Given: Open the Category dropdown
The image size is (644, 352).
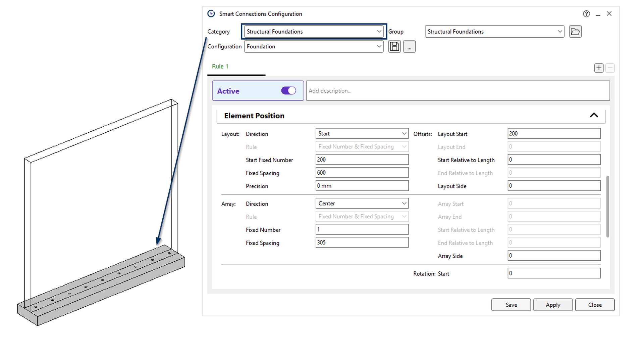Looking at the screenshot, I should coord(314,32).
